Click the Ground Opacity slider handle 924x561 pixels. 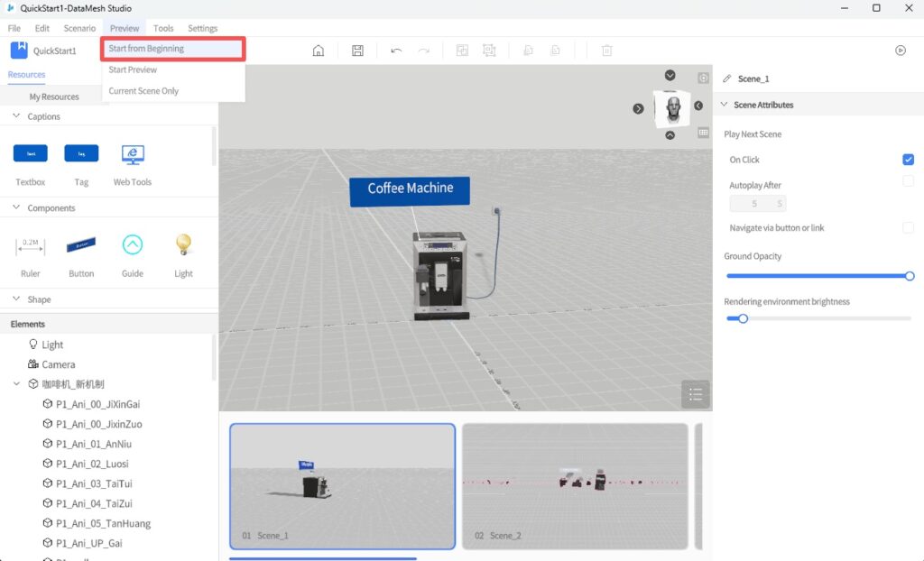point(910,276)
